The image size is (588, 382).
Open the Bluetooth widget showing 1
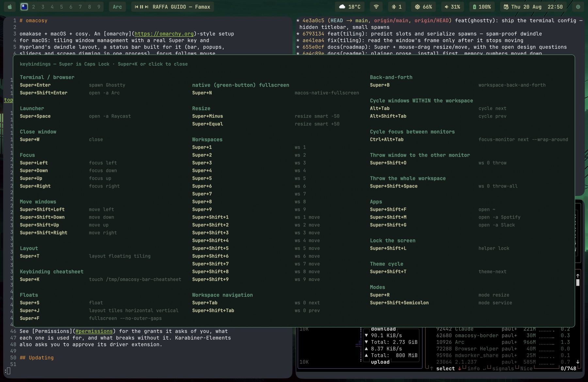pos(397,7)
